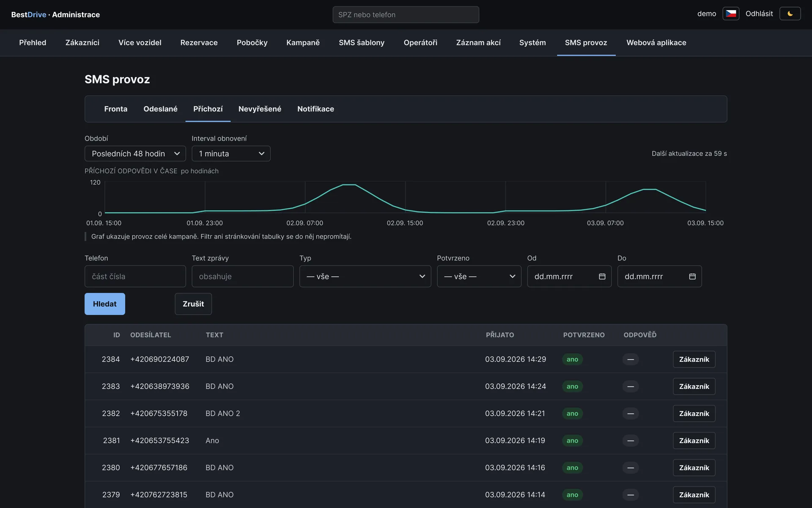Click phone number +420638973936
This screenshot has width=812, height=508.
click(x=159, y=387)
